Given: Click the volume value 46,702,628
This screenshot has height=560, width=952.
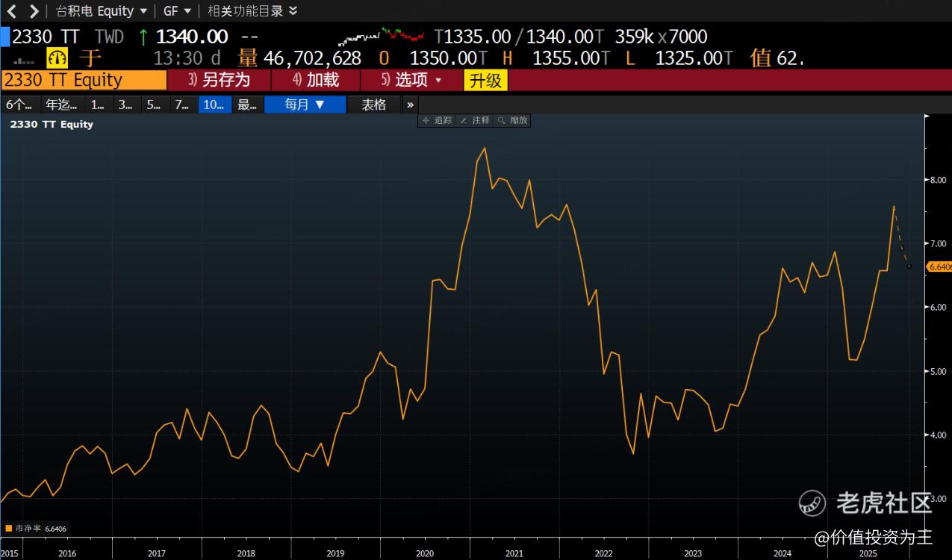Looking at the screenshot, I should [312, 58].
